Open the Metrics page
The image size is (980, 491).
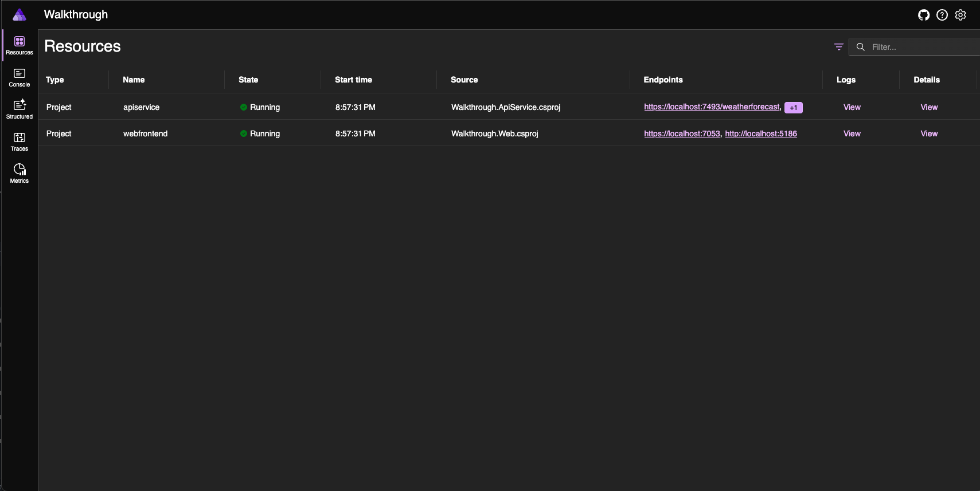(19, 174)
